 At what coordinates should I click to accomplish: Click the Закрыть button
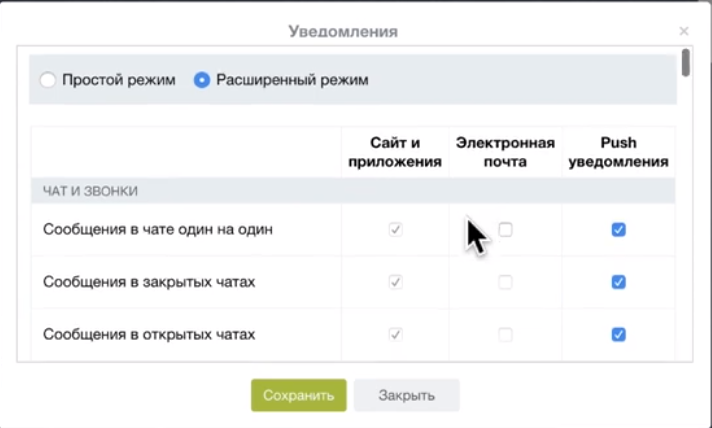[406, 395]
